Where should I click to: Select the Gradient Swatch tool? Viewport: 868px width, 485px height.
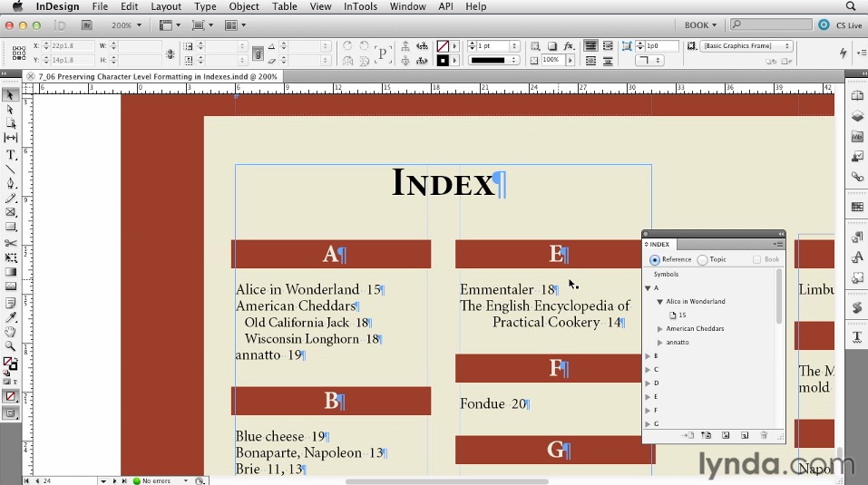pyautogui.click(x=10, y=272)
